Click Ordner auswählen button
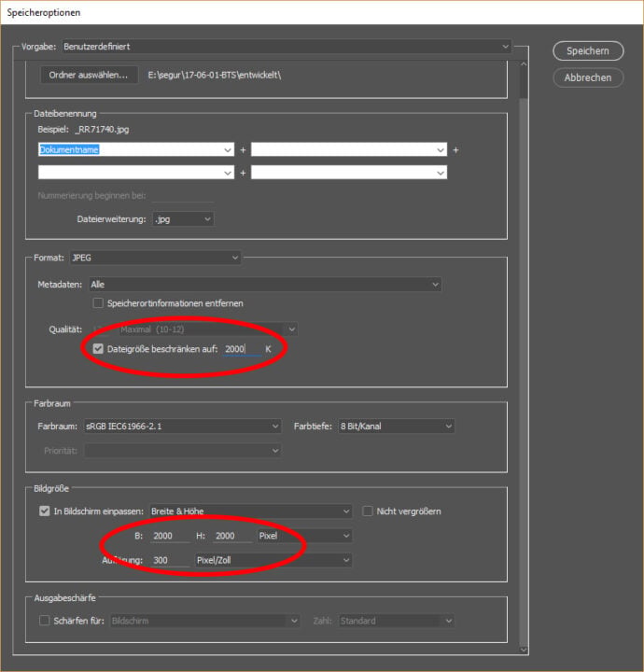The height and width of the screenshot is (672, 644). click(89, 75)
